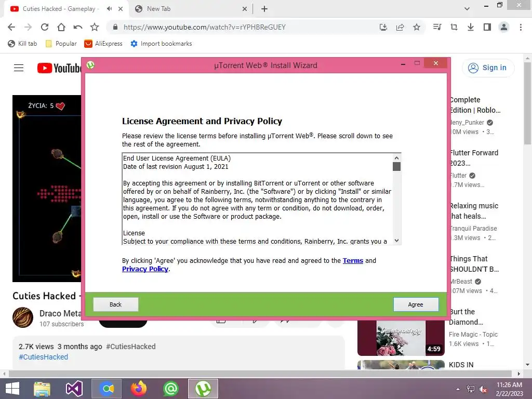Click the EULA scrollbar up arrow
This screenshot has height=399, width=532.
(396, 158)
